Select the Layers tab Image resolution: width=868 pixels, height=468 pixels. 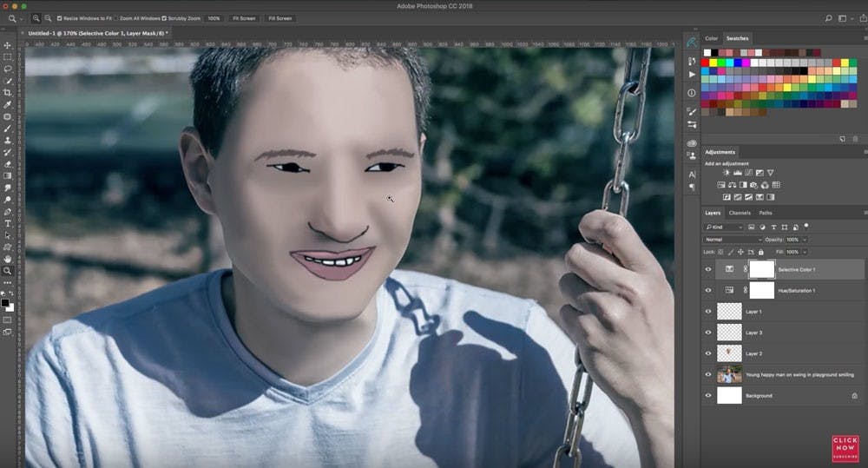(713, 213)
